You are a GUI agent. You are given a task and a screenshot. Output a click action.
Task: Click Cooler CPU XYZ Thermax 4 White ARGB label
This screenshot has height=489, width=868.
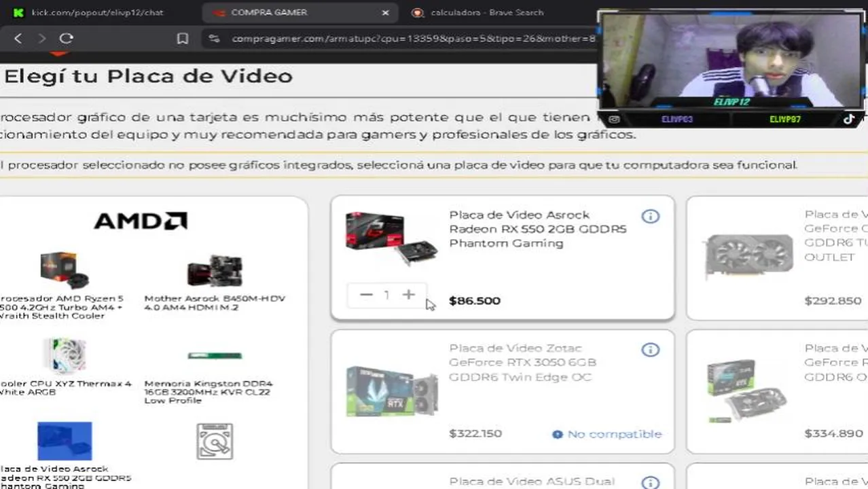(65, 388)
